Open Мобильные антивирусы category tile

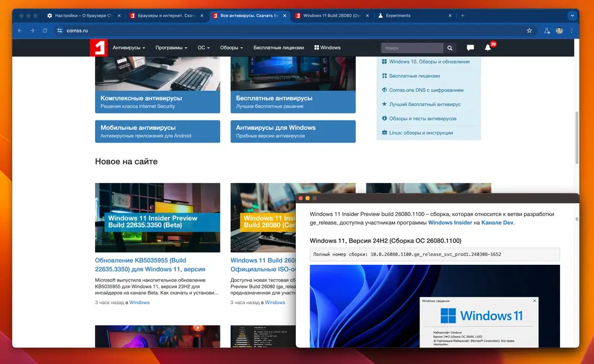(157, 131)
